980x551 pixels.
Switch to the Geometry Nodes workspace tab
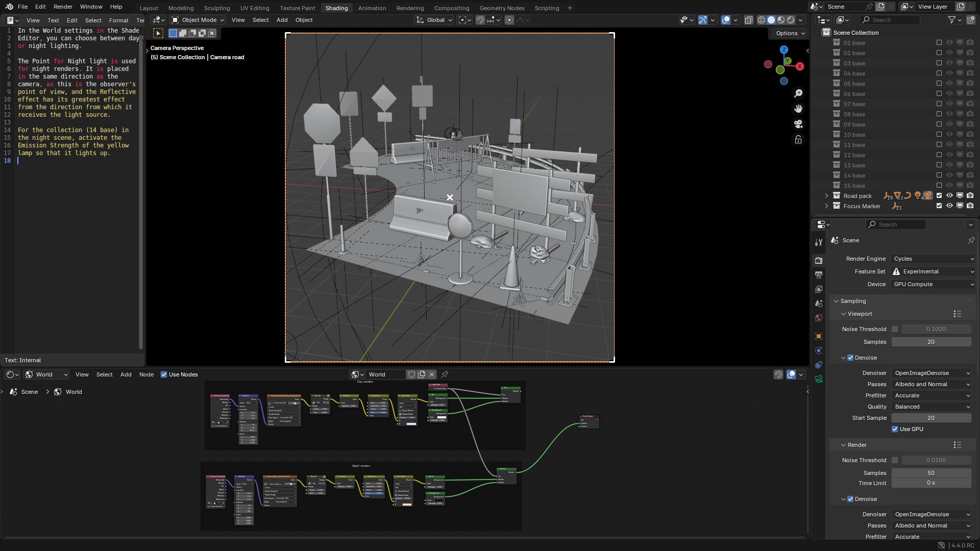tap(502, 8)
